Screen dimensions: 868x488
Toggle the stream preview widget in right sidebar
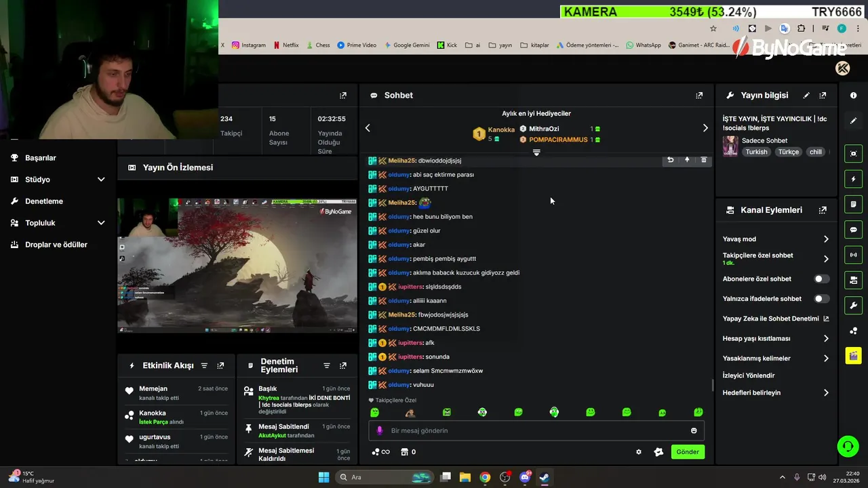tap(853, 154)
